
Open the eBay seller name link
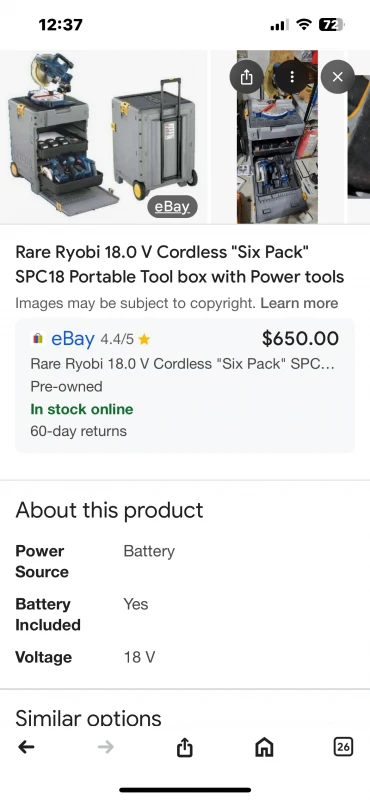[72, 338]
